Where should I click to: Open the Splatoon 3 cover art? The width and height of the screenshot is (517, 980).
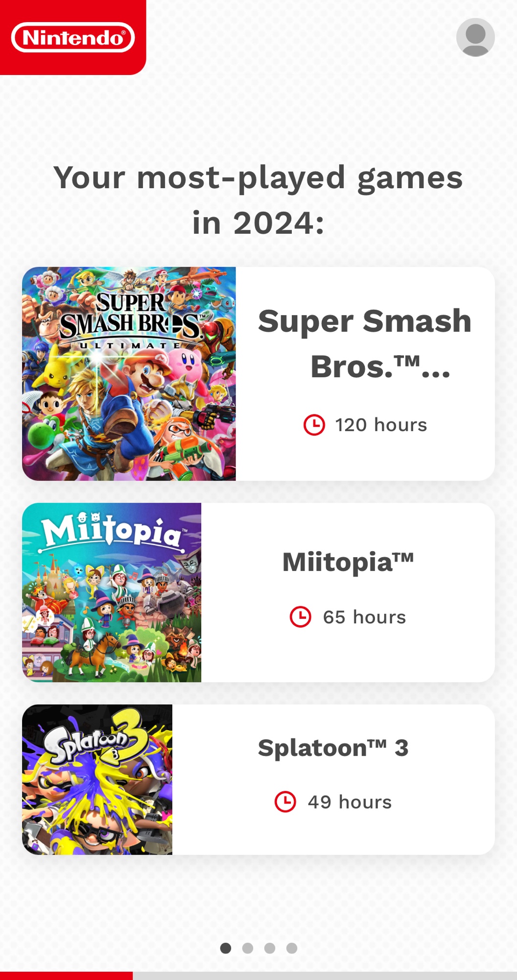tap(97, 779)
